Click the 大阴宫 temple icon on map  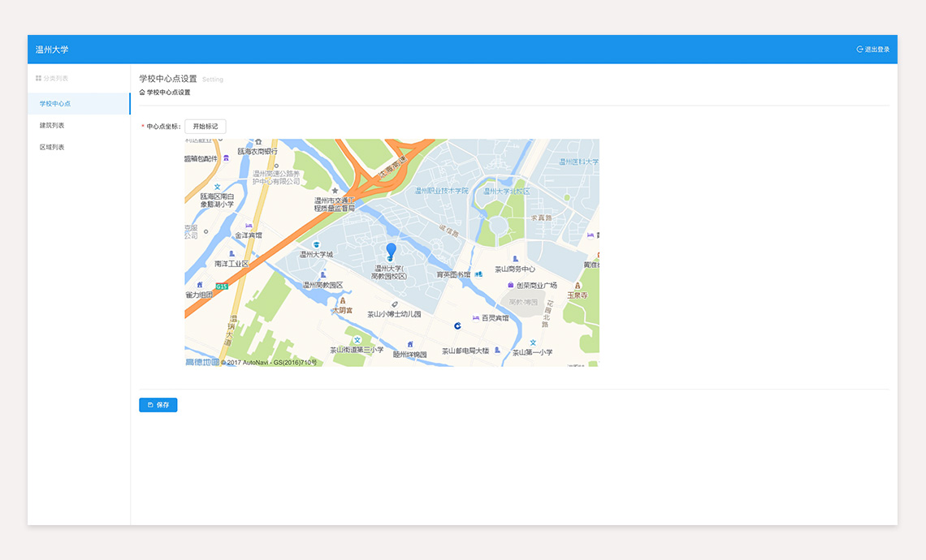[x=341, y=300]
